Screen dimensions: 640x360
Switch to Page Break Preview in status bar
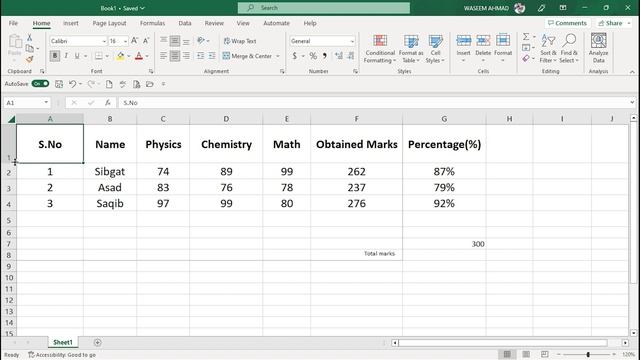click(544, 354)
